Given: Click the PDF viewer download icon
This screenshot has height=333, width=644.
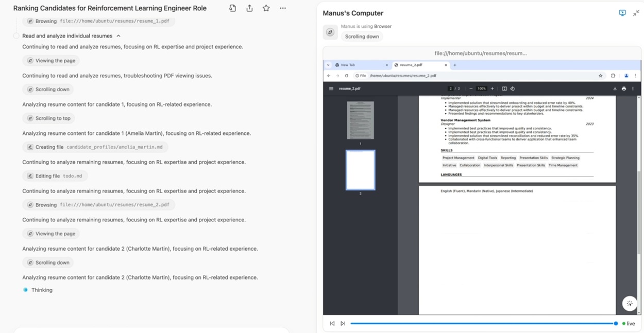Looking at the screenshot, I should coord(615,89).
